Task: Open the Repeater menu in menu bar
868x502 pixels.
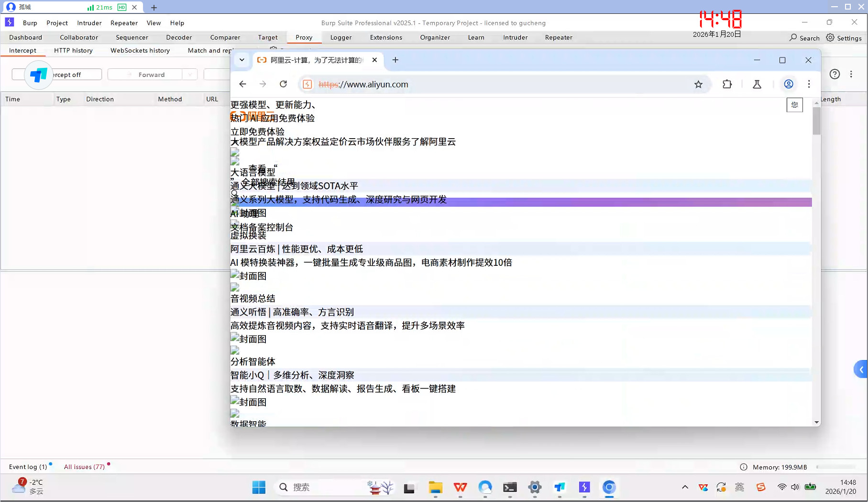Action: [x=124, y=23]
